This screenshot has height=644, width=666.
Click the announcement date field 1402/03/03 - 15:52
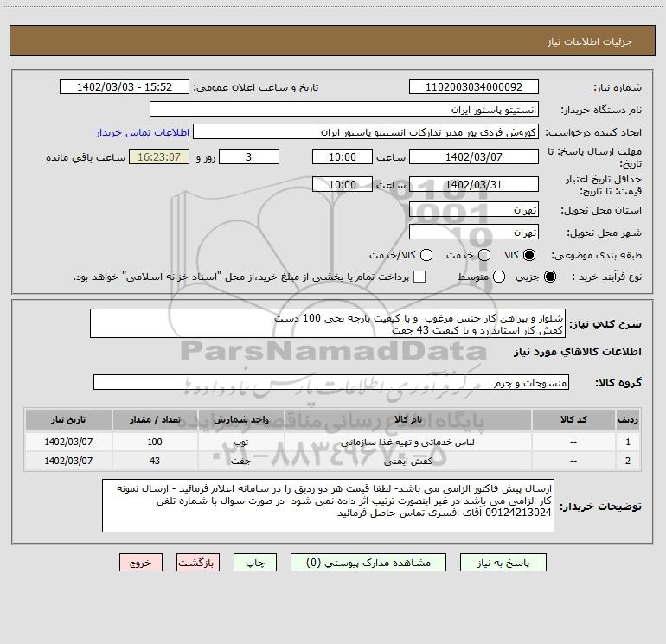tap(125, 87)
